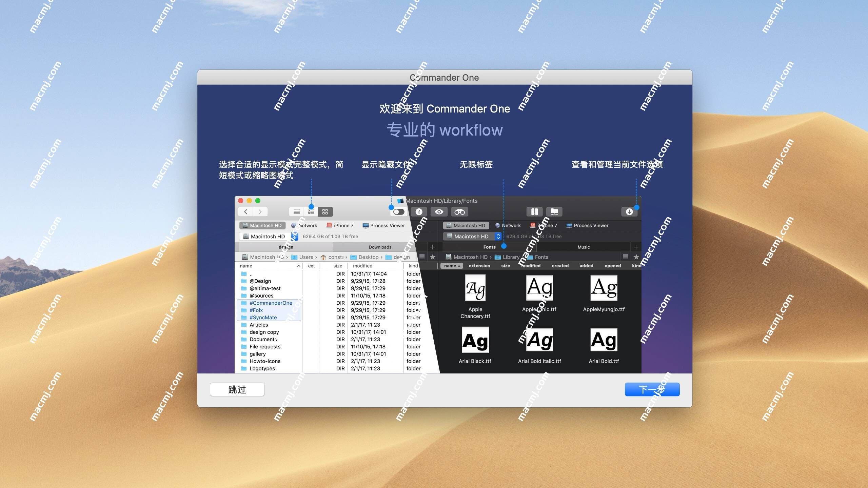Image resolution: width=868 pixels, height=488 pixels.
Task: Open the Arial Bold.ttf font thumbnail
Action: (604, 340)
